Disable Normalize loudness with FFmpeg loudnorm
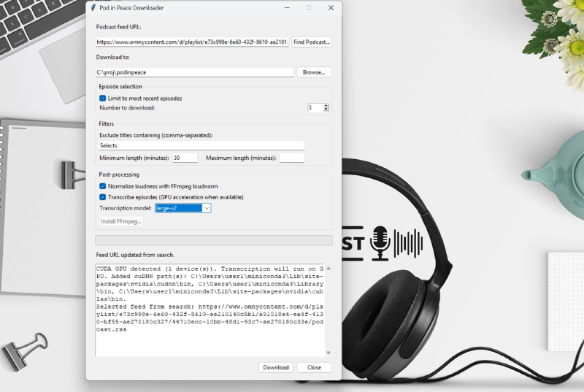584x392 pixels. (103, 187)
